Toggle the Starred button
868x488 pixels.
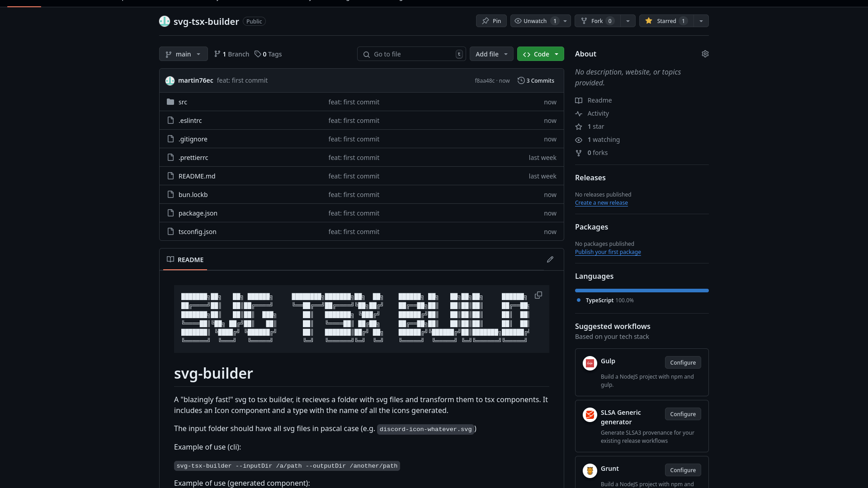point(665,21)
